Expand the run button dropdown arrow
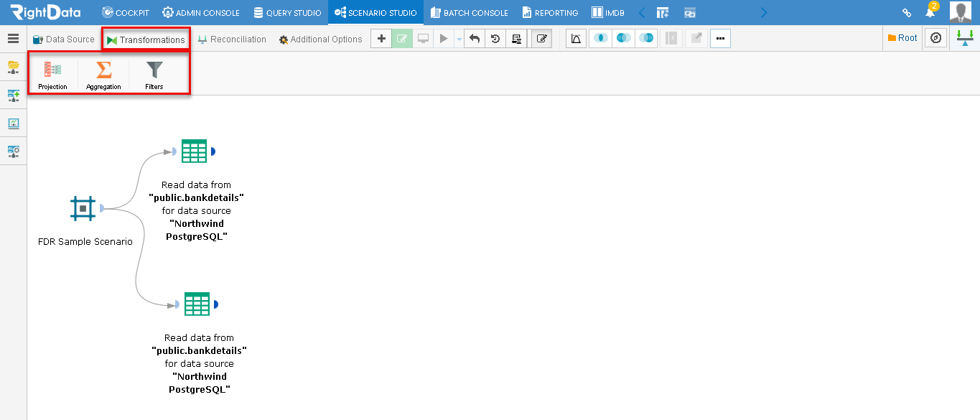This screenshot has height=420, width=980. click(x=459, y=39)
